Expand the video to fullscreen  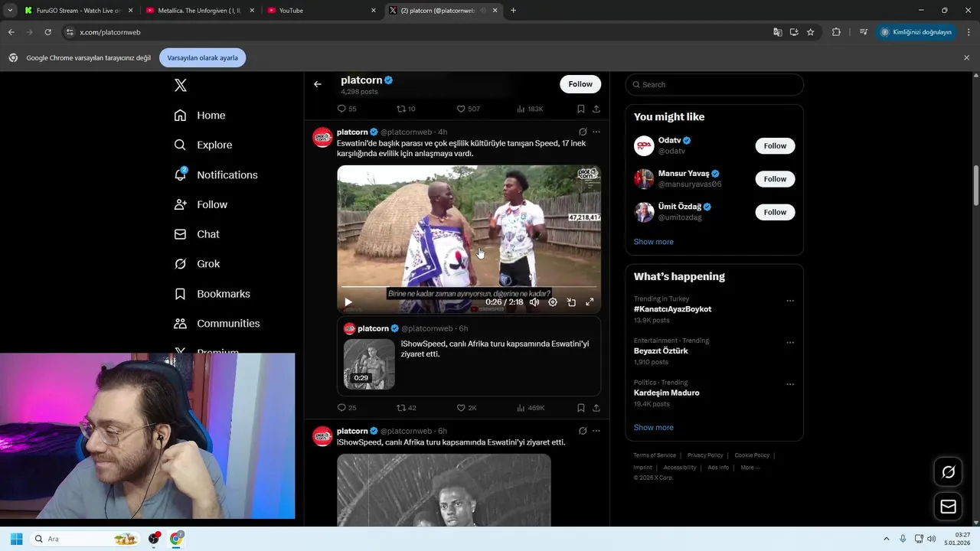(590, 302)
